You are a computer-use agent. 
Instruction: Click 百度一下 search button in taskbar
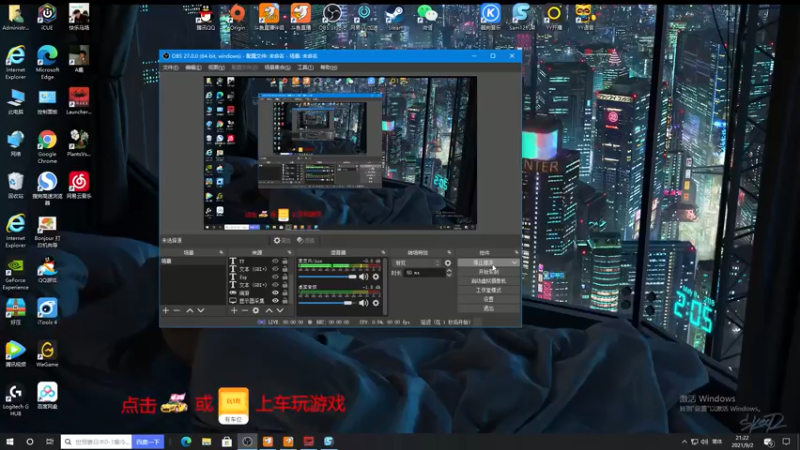pos(148,442)
